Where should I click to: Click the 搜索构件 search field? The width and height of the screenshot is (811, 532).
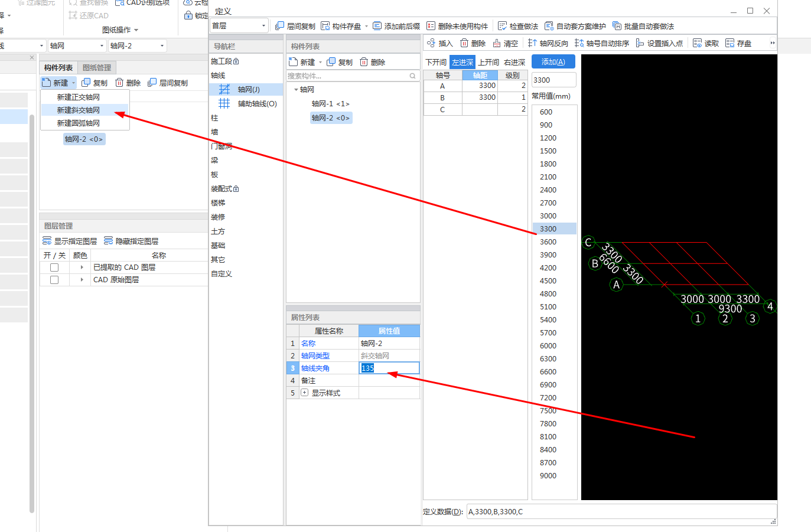click(352, 76)
